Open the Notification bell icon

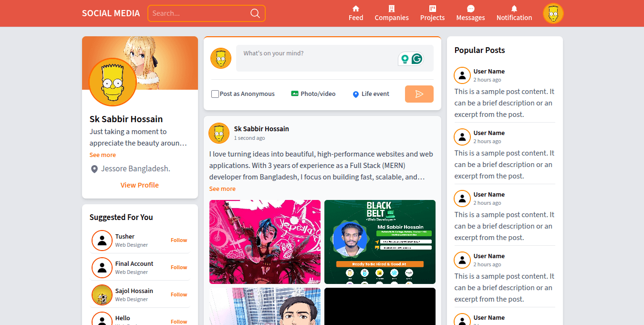point(514,9)
